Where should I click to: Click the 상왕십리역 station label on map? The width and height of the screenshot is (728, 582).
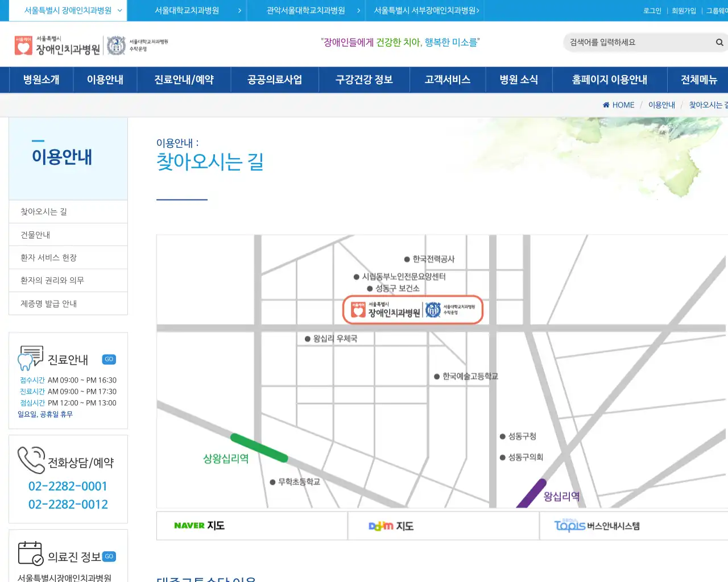tap(226, 459)
